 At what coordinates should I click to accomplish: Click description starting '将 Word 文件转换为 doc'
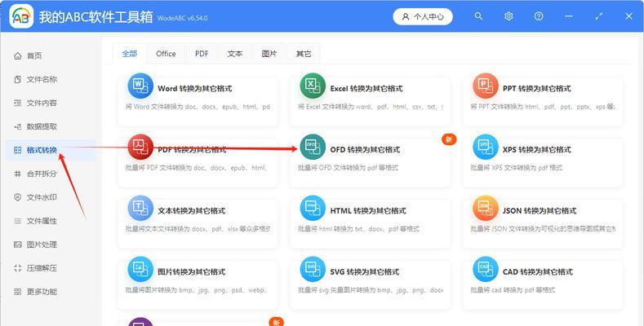tap(198, 107)
